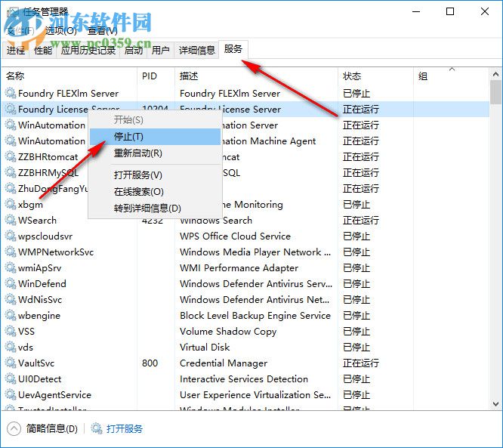The image size is (503, 448).
Task: Click the Credential Manager description
Action: 224,363
